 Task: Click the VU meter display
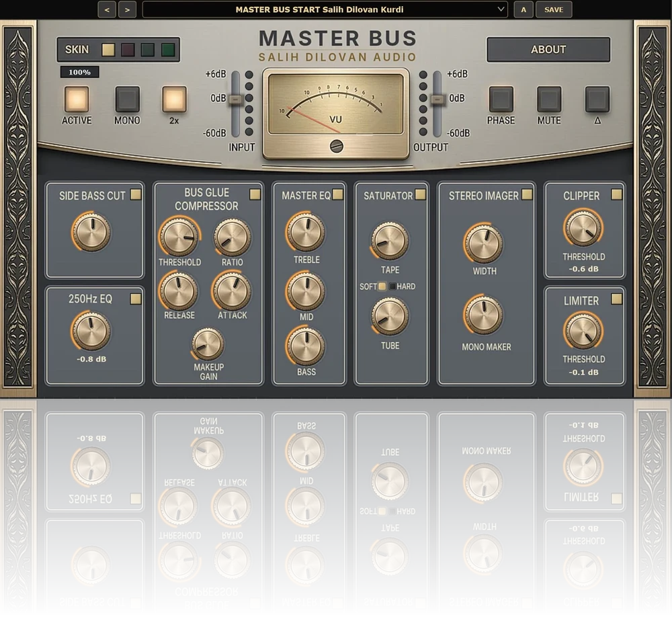coord(336,104)
